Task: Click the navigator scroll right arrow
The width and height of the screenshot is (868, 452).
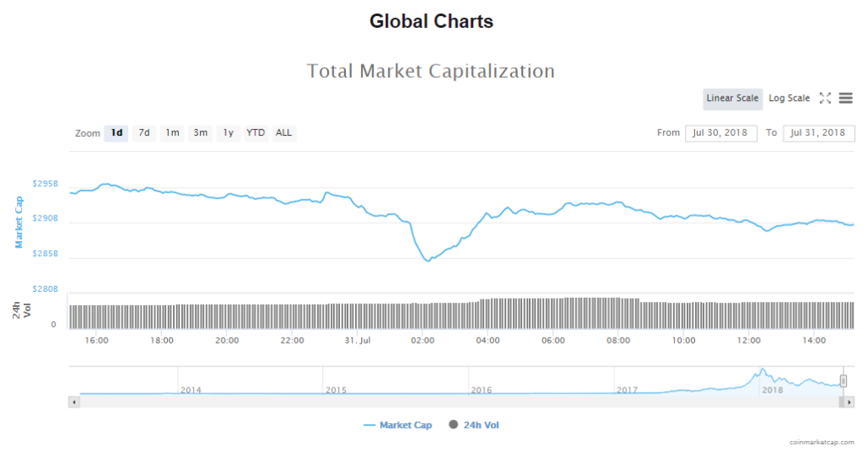Action: [x=849, y=402]
